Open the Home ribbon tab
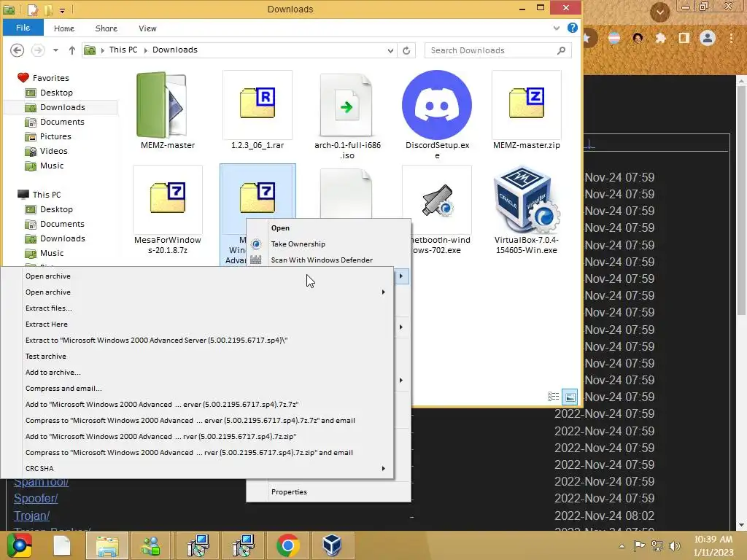This screenshot has width=747, height=560. tap(64, 28)
